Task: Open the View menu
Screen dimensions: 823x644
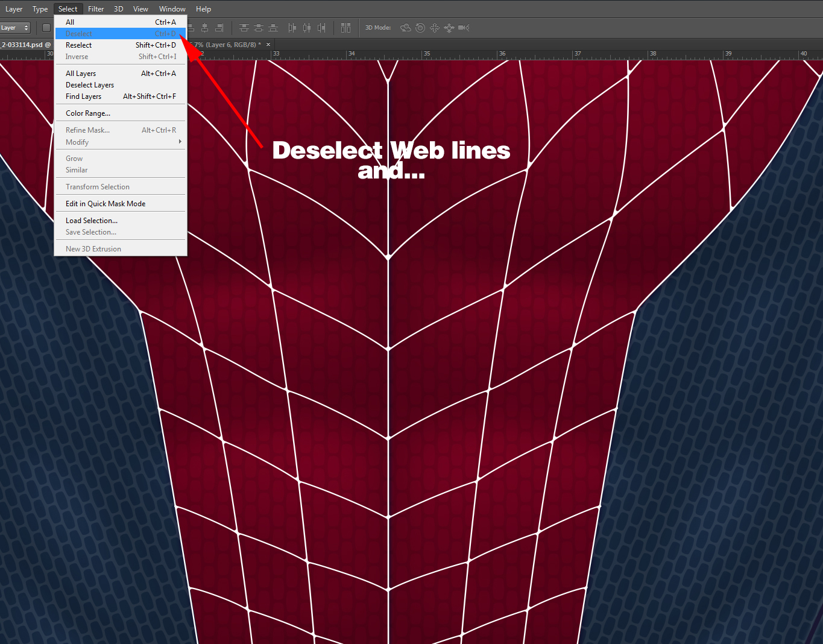Action: click(140, 9)
